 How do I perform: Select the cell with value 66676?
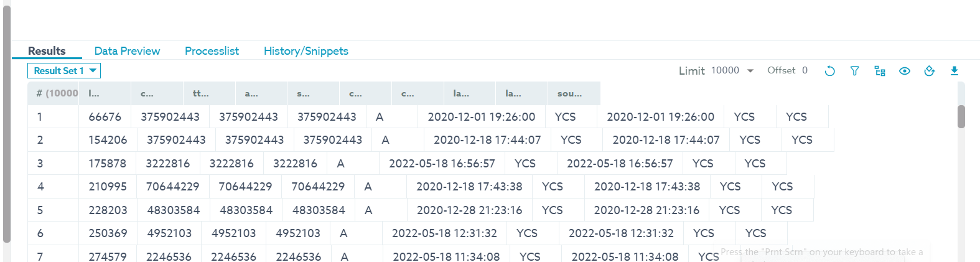(105, 117)
